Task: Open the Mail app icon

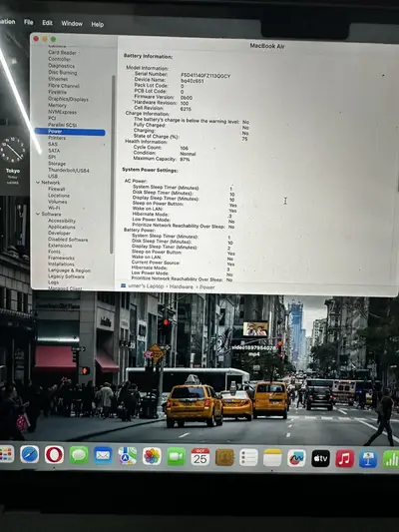Action: [103, 456]
